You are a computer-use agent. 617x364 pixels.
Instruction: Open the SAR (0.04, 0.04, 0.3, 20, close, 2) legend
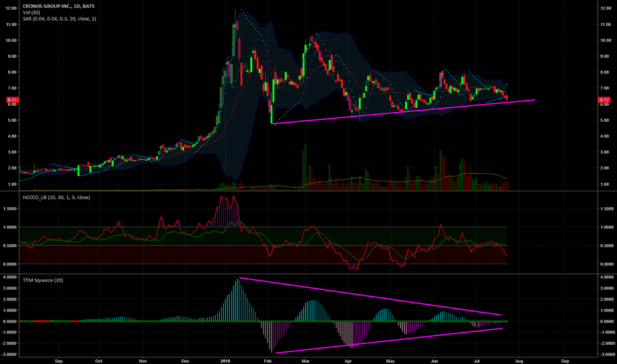(60, 19)
